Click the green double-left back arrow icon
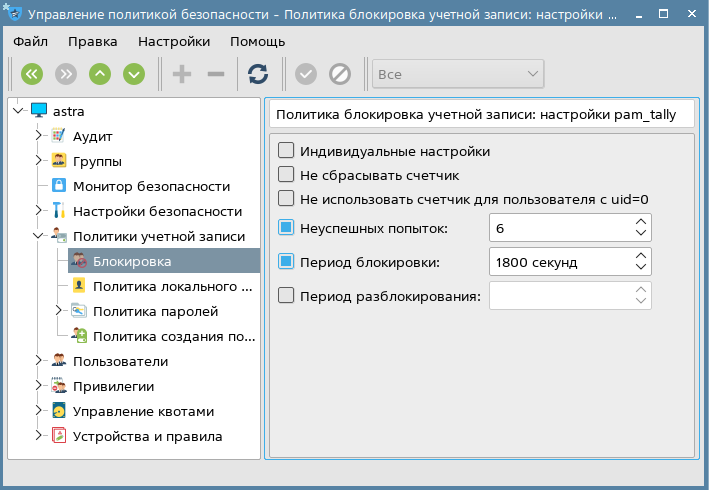 32,74
